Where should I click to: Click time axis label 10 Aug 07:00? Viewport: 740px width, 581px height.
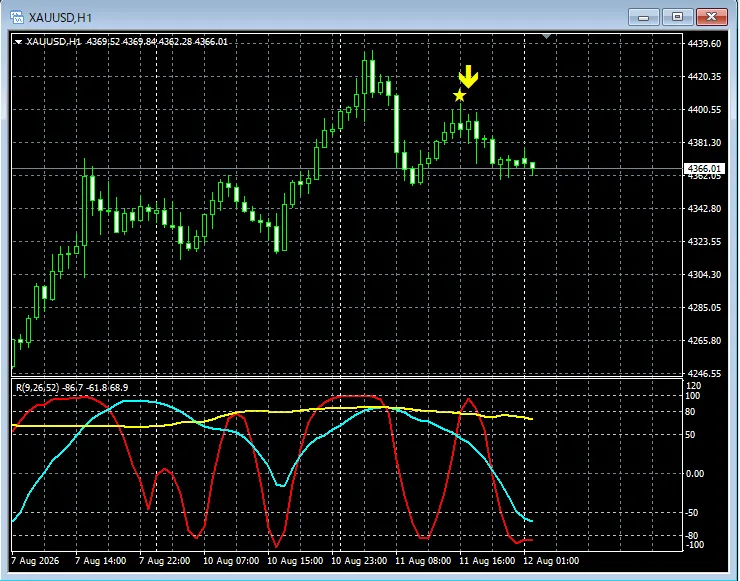pos(231,561)
